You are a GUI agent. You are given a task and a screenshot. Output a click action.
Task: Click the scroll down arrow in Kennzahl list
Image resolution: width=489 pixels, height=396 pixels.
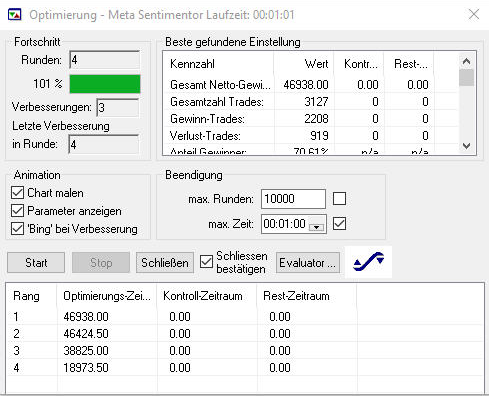click(x=466, y=146)
